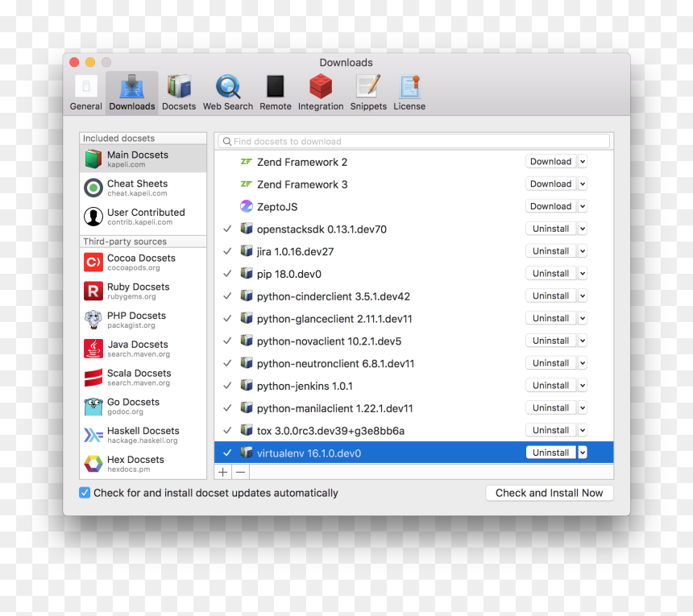The width and height of the screenshot is (693, 616).
Task: Click the add docset plus button
Action: click(223, 472)
